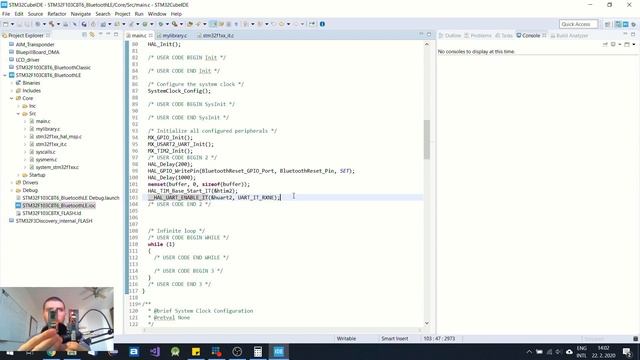Switch to the mylibrary.c editor tab
Image resolution: width=640 pixels, height=360 pixels.
[175, 36]
